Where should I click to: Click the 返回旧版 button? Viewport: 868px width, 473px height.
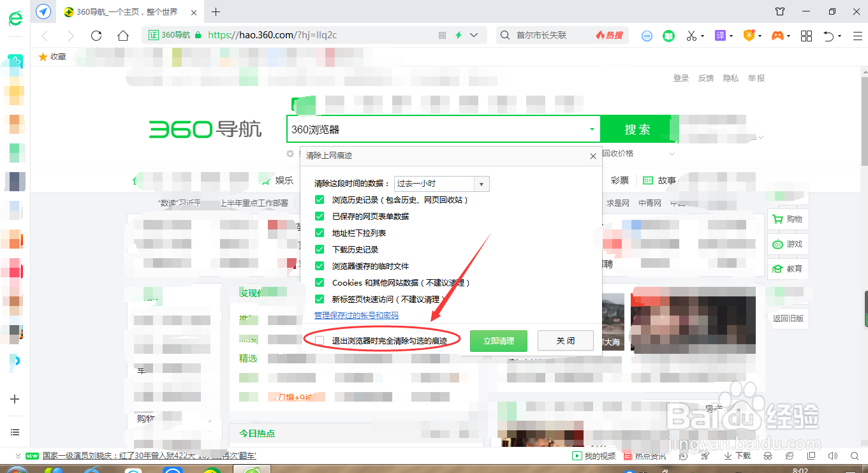tap(788, 318)
